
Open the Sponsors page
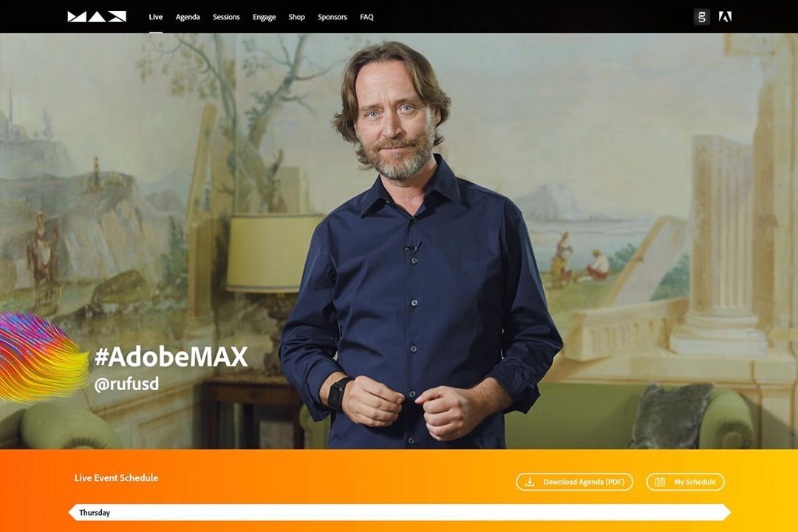(332, 17)
